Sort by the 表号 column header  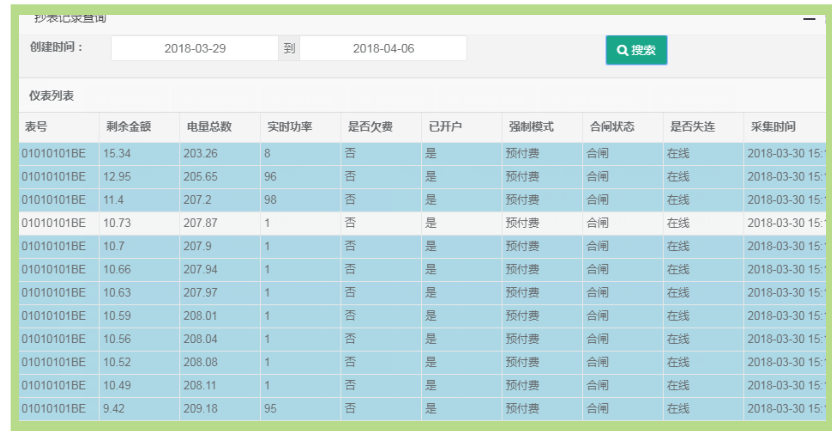point(36,127)
